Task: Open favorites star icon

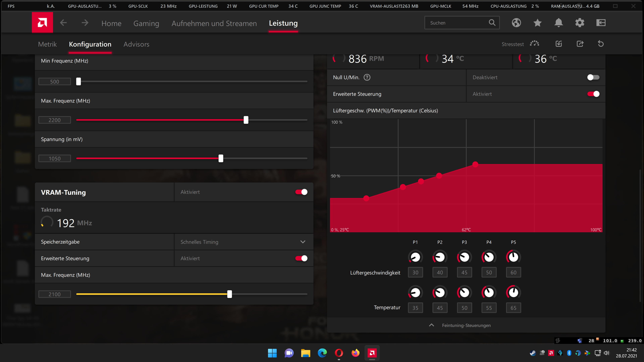Action: click(537, 23)
